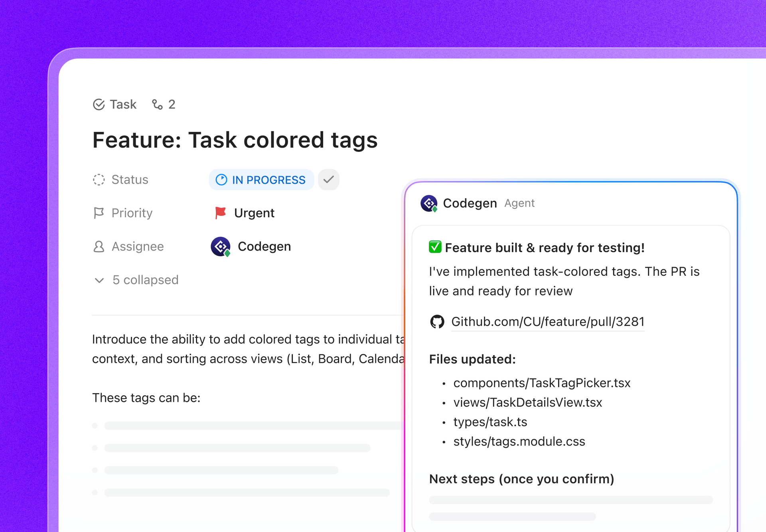Click the Codegen assignee avatar

tap(220, 246)
